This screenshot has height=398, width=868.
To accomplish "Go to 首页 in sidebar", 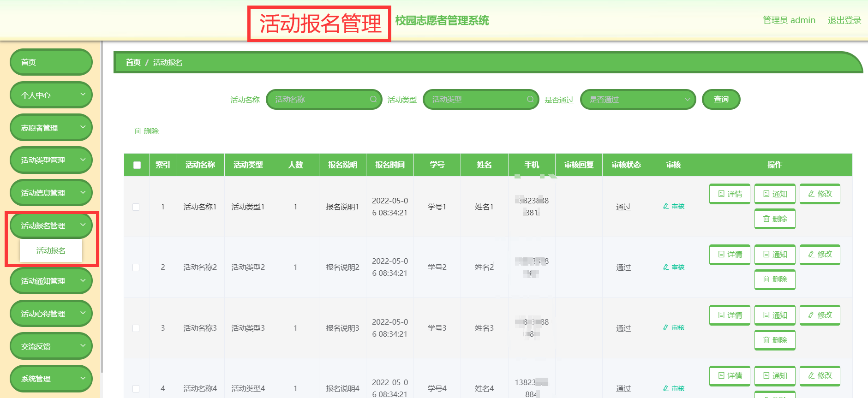I will pyautogui.click(x=51, y=62).
